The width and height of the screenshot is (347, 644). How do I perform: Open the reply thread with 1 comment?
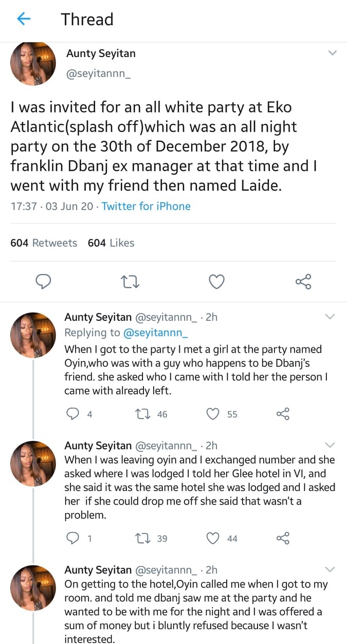74,538
